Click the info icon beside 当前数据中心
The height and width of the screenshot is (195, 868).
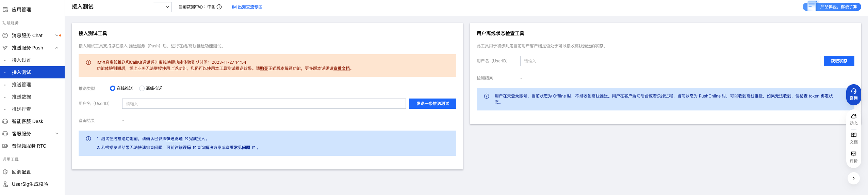[x=219, y=7]
